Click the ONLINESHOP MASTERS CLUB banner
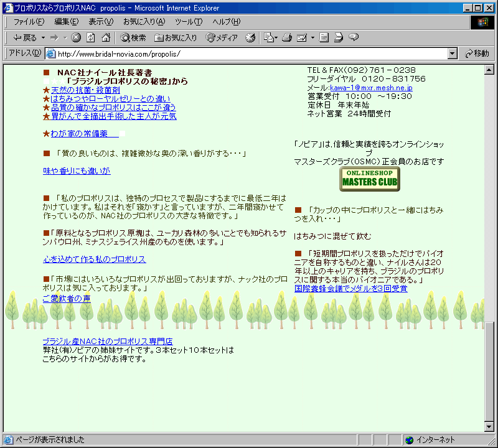This screenshot has width=498, height=448. (x=370, y=179)
